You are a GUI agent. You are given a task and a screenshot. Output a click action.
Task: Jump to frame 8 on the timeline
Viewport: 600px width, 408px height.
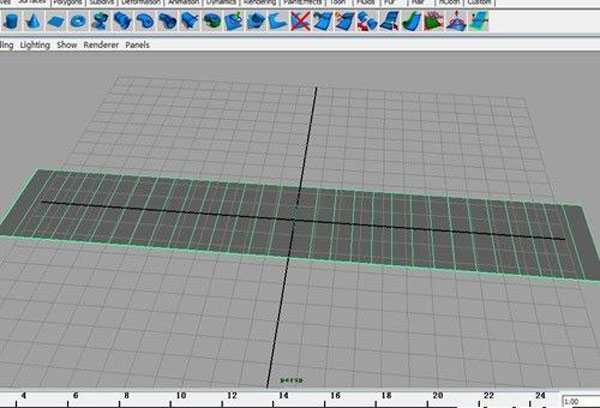pyautogui.click(x=126, y=396)
